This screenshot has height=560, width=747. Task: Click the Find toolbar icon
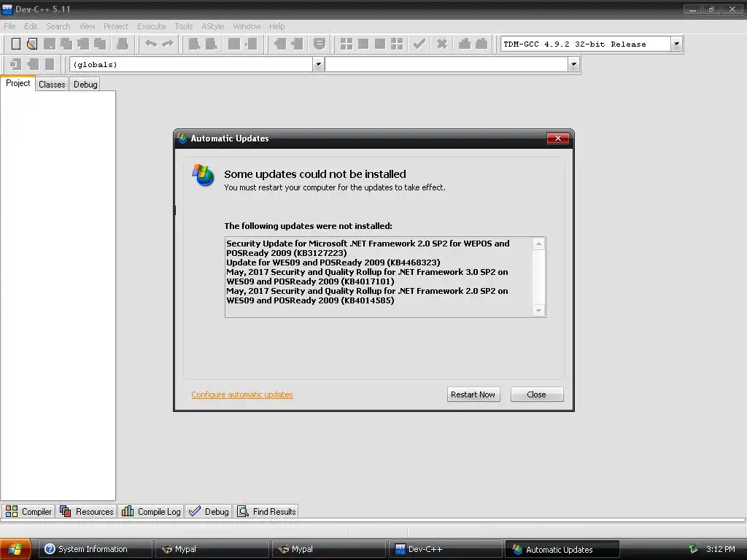[194, 44]
